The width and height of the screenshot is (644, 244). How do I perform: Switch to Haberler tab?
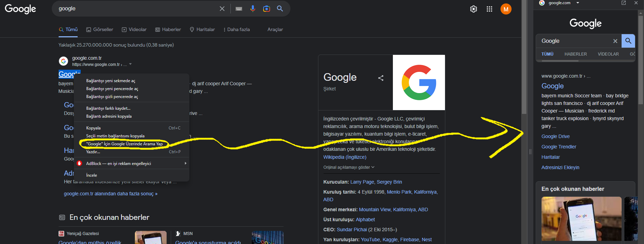tap(168, 29)
